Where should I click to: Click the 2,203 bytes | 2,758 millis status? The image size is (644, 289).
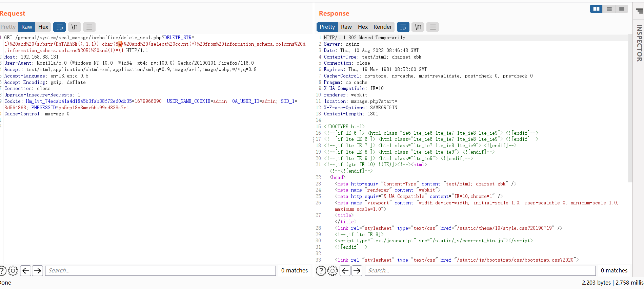[x=612, y=283]
